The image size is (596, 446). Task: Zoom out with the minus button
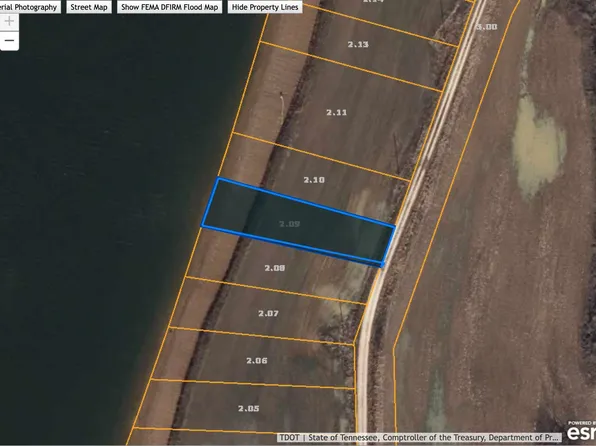[x=9, y=40]
